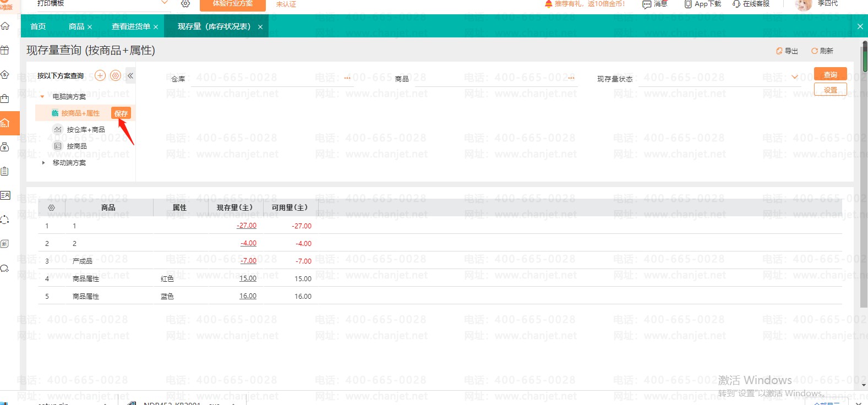
Task: Select the 按商品+属性 scheme
Action: coord(80,113)
